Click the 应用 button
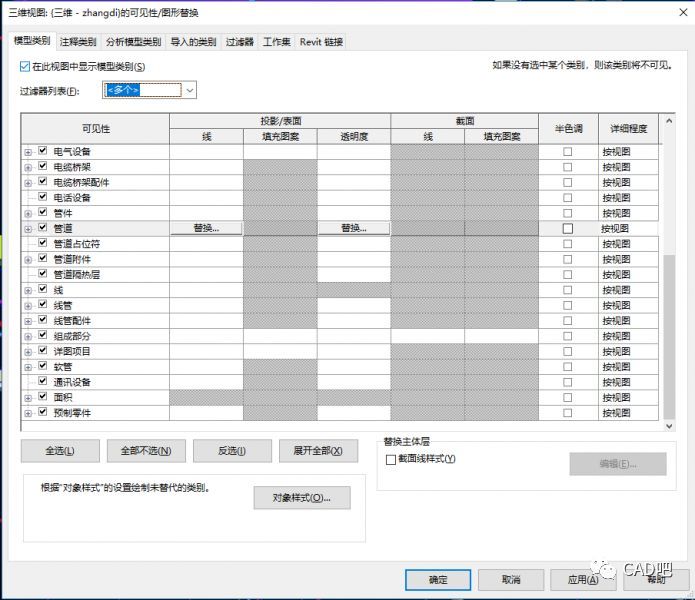695x600 pixels. point(583,580)
